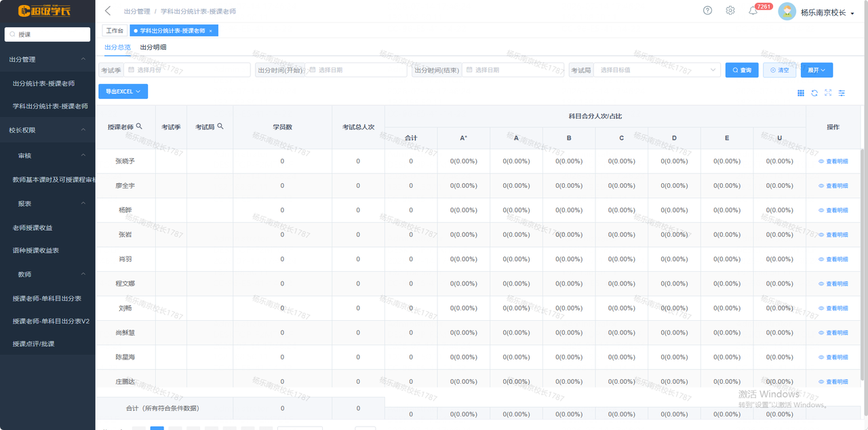This screenshot has width=868, height=430.
Task: View details for 肖羽 row
Action: (x=833, y=259)
